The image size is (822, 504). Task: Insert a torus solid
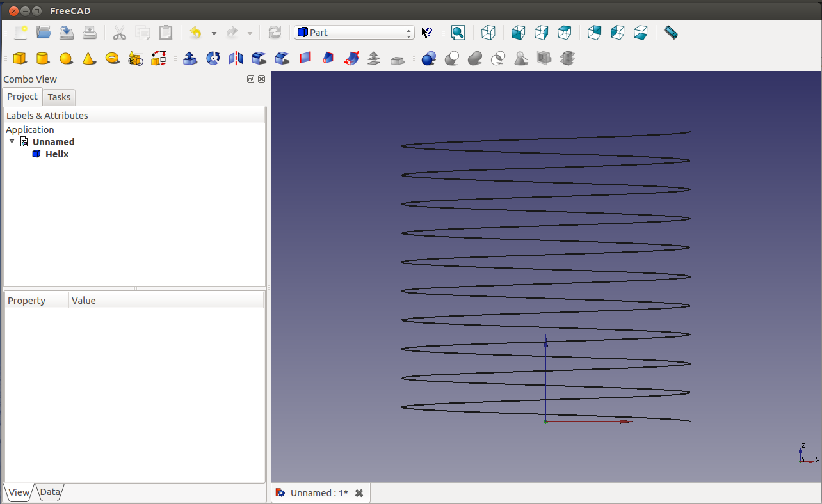coord(112,58)
